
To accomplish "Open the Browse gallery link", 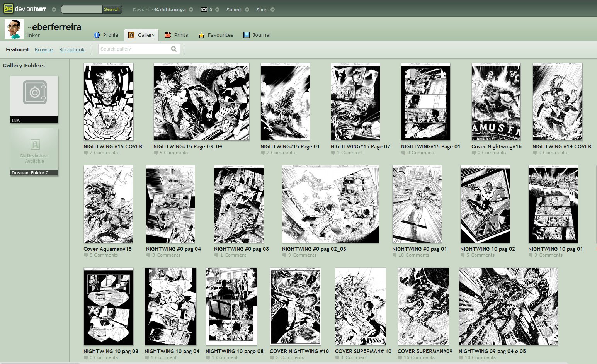I will pyautogui.click(x=44, y=49).
